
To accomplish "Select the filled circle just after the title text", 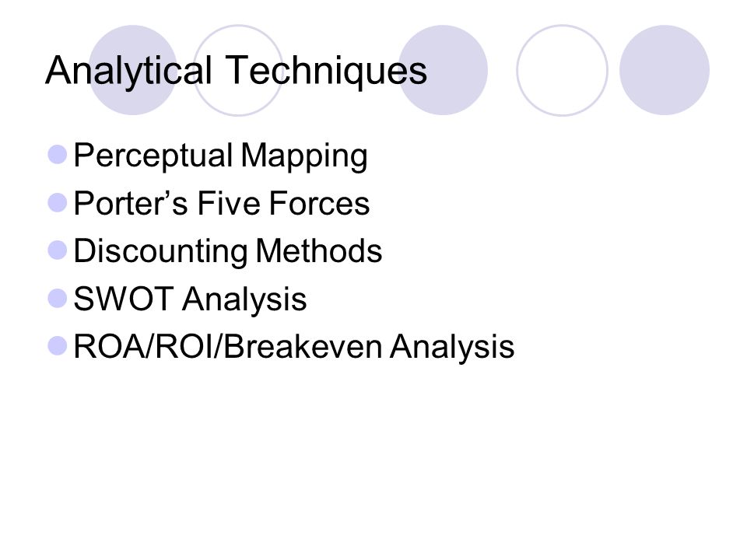I will [443, 70].
